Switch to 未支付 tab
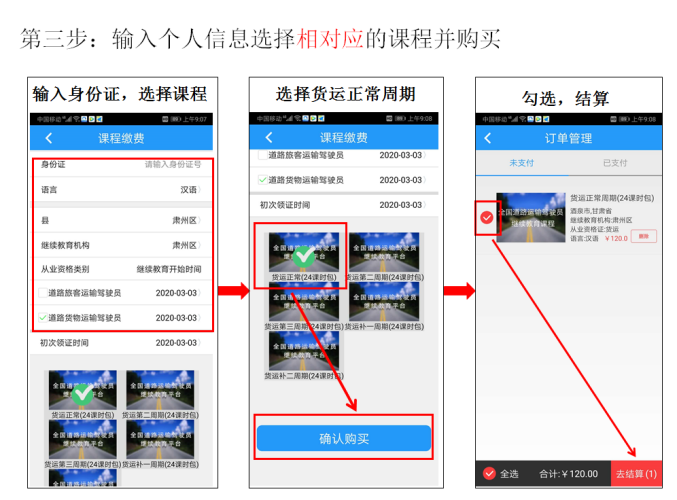This screenshot has width=677, height=500. [x=522, y=162]
